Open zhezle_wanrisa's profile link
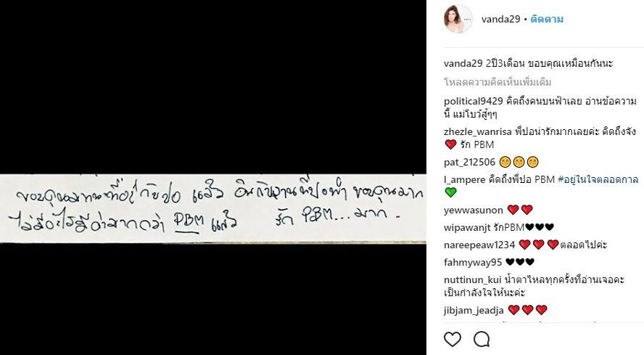Screen dimensions: 644x355 coord(478,131)
